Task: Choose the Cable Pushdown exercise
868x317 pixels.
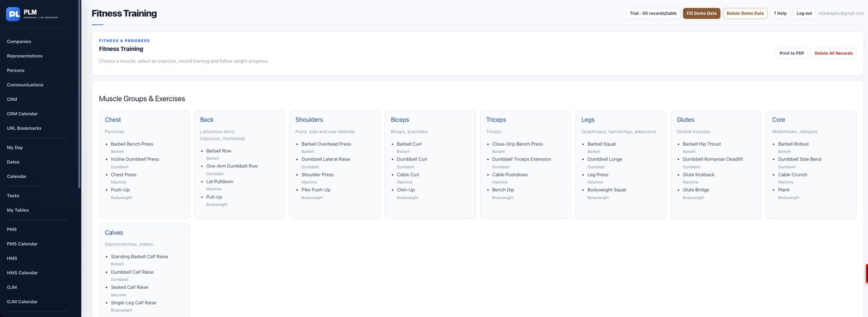Action: coord(510,174)
